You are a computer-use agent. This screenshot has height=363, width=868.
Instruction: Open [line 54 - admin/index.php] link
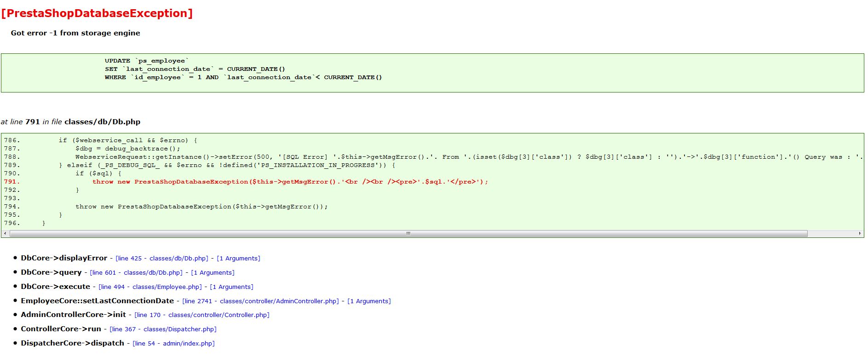click(x=173, y=344)
